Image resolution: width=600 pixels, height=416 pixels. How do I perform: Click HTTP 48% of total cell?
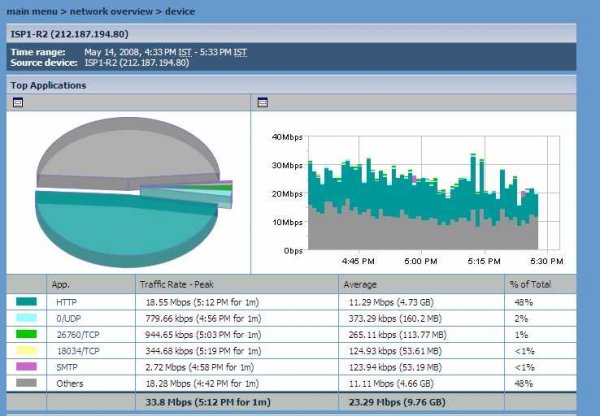pos(523,302)
